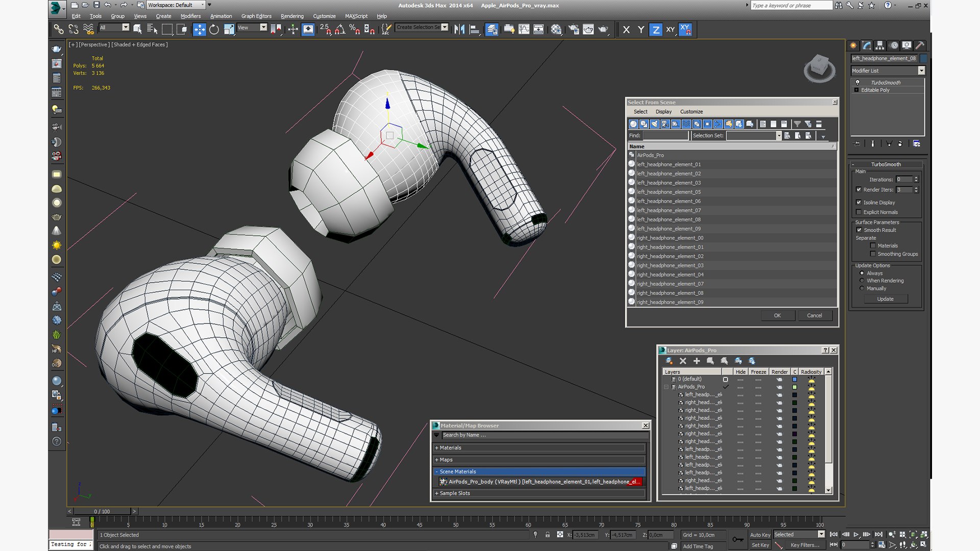The image size is (980, 551).
Task: Click OK in Select From Scene dialog
Action: (x=777, y=316)
